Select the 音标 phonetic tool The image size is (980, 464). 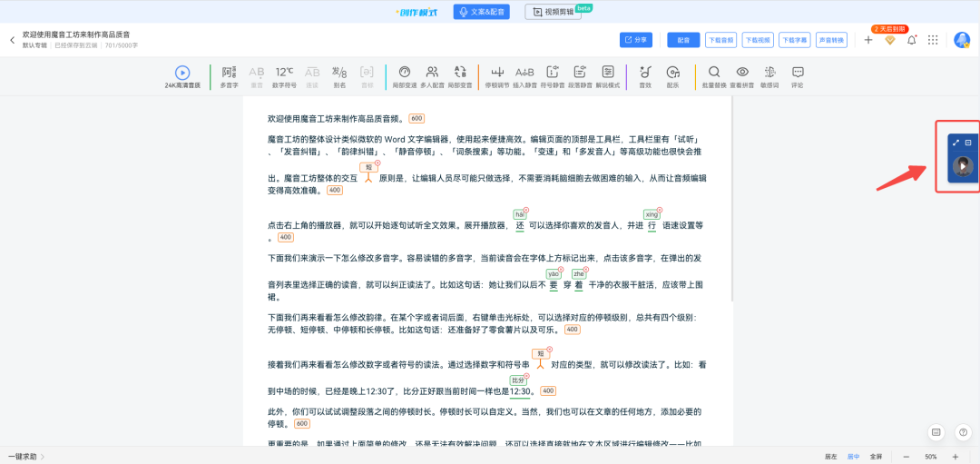(x=367, y=77)
